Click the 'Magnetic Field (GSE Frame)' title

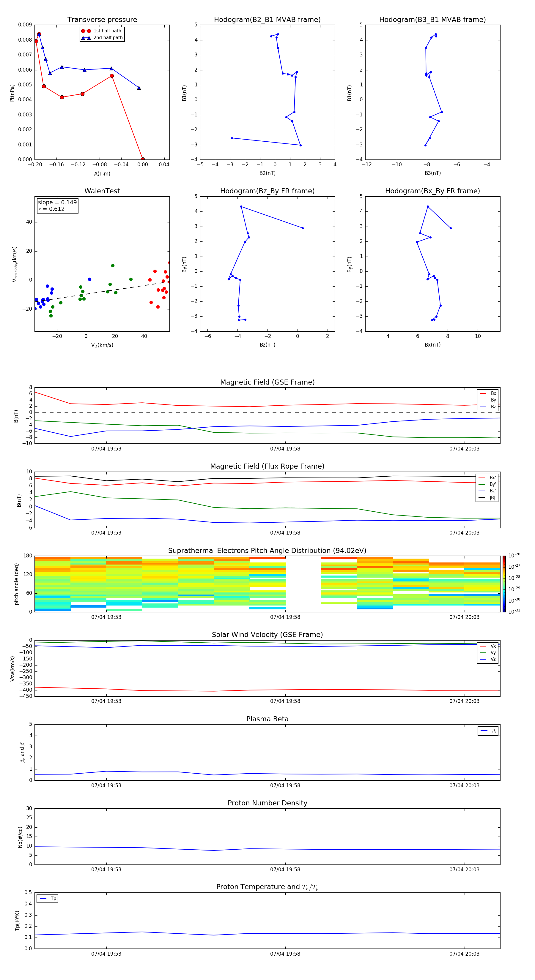pos(267,382)
